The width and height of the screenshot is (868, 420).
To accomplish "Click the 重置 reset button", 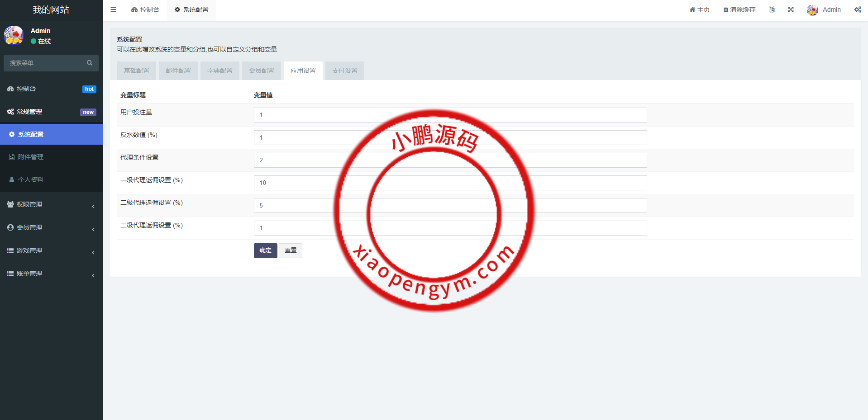I will click(291, 250).
